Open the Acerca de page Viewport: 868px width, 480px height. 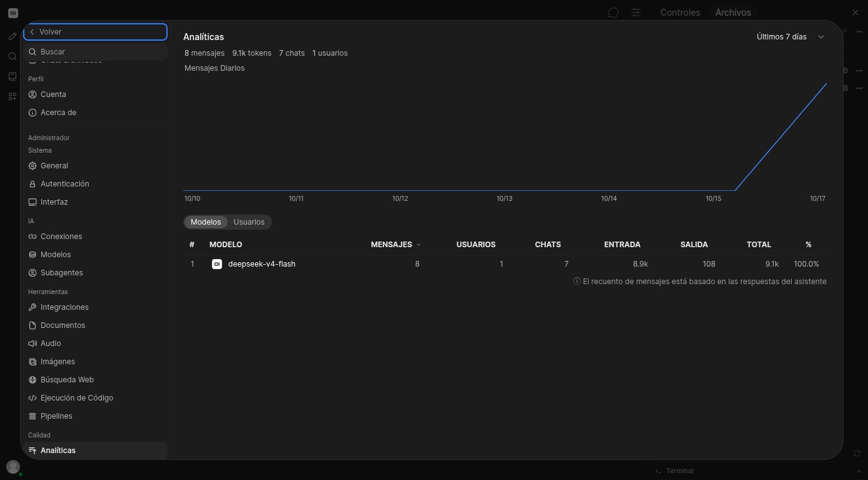click(x=95, y=113)
